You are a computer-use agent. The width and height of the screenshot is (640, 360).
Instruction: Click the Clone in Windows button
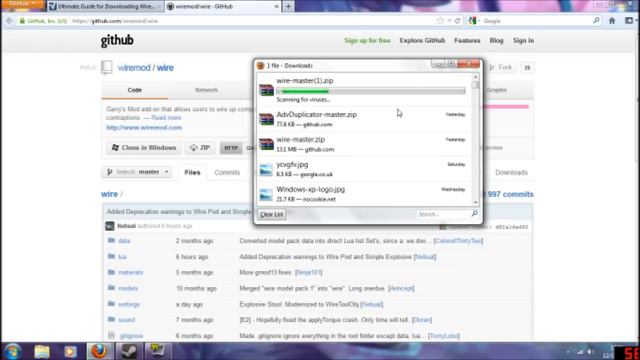tap(144, 148)
